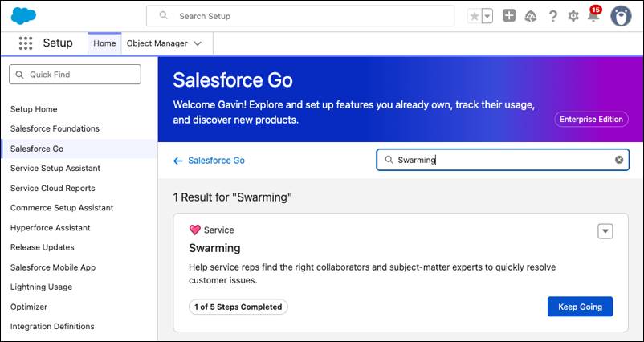Click the favorites star icon
This screenshot has height=342, width=644.
(475, 16)
